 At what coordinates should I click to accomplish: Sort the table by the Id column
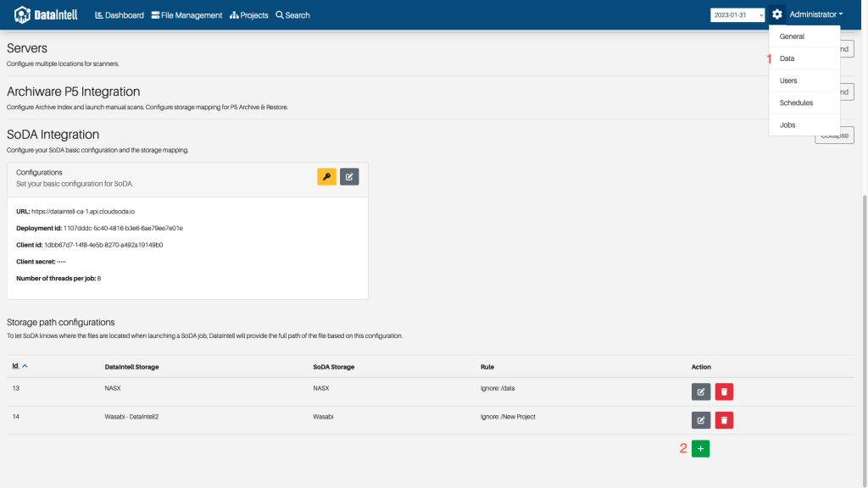(x=19, y=366)
